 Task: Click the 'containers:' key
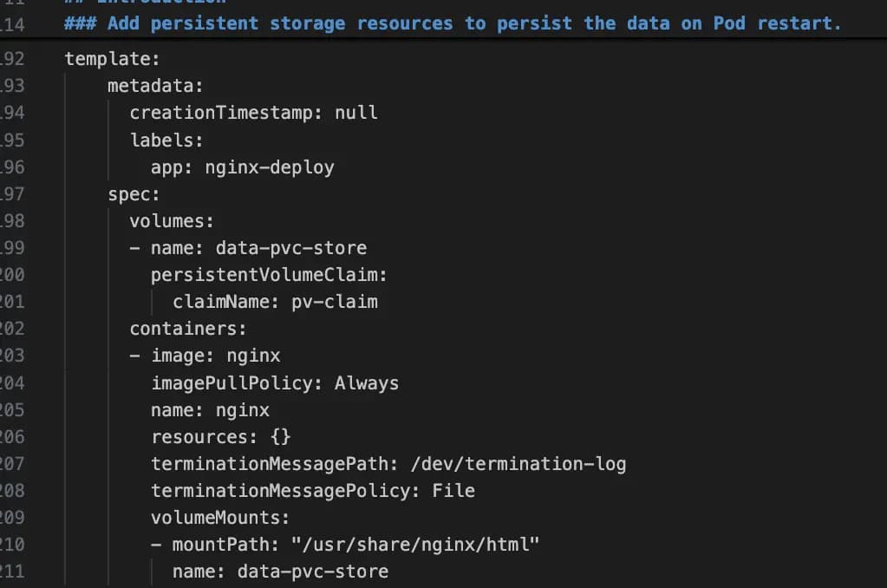[x=188, y=329]
